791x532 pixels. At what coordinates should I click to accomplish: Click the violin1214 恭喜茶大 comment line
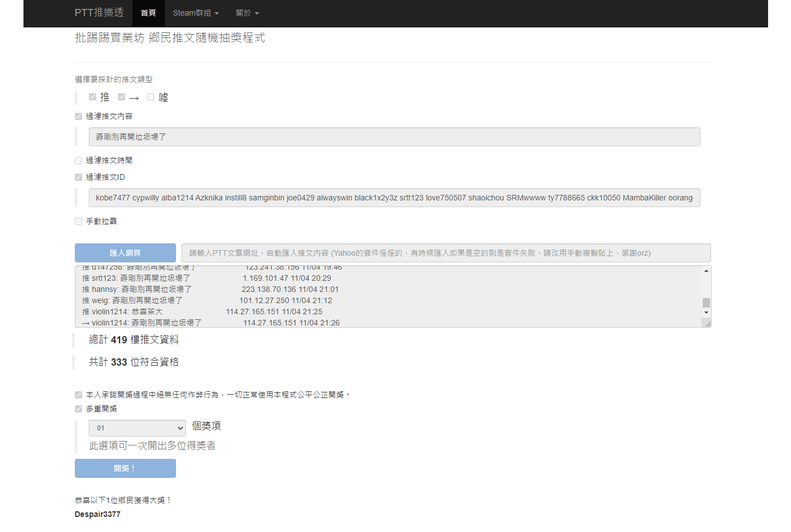202,311
